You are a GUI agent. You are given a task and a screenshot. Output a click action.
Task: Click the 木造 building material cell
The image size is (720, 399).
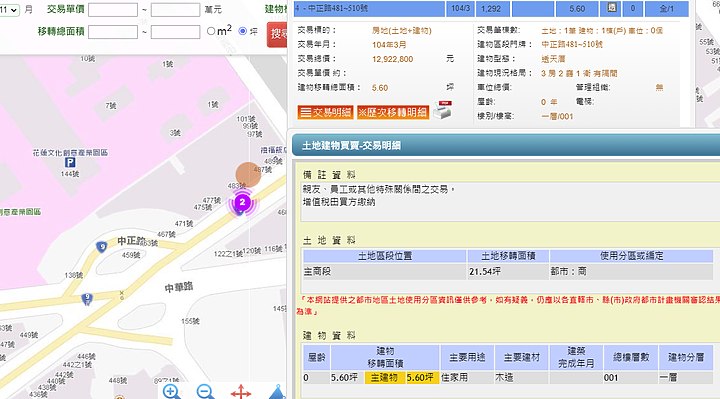tap(522, 377)
